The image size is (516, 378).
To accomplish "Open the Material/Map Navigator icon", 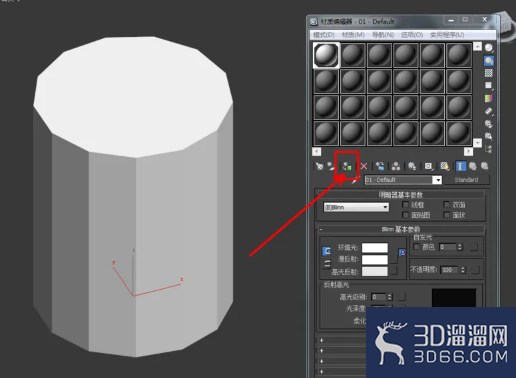I will 489,149.
